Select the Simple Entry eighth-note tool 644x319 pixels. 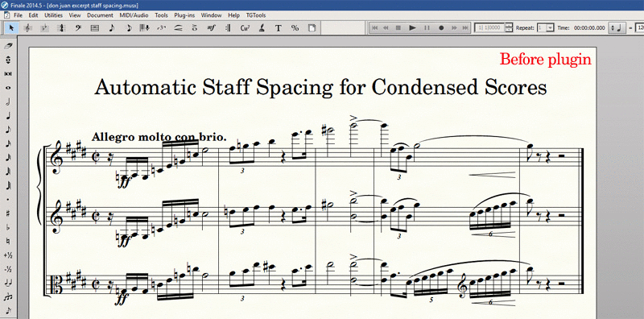111,27
